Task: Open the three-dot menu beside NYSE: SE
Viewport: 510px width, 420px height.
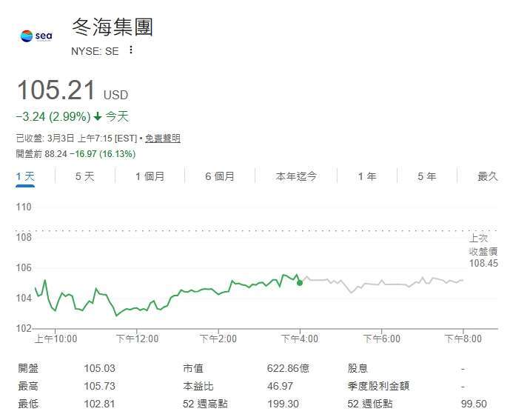Action: pyautogui.click(x=131, y=50)
